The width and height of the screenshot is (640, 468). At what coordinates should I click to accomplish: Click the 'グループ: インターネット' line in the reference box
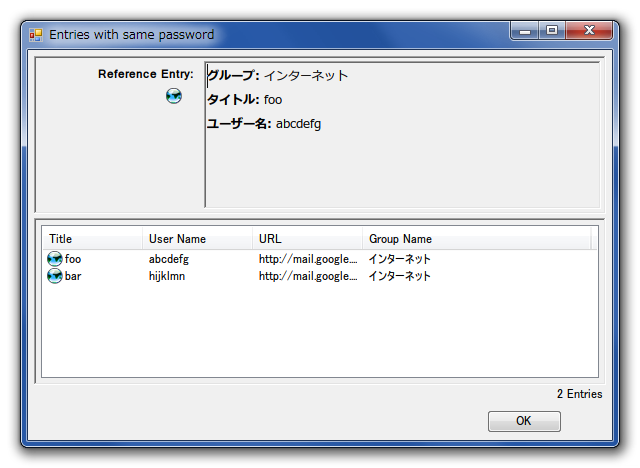point(278,75)
